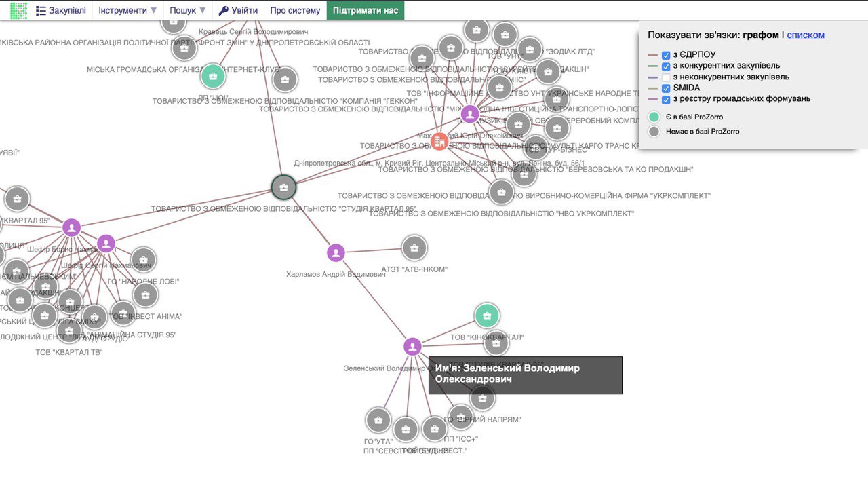
Task: Select the Шефір Сергій person node
Action: [x=106, y=244]
